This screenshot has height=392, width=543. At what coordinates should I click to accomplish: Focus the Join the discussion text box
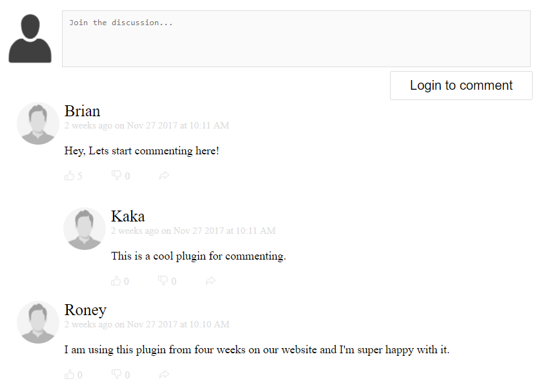click(296, 39)
